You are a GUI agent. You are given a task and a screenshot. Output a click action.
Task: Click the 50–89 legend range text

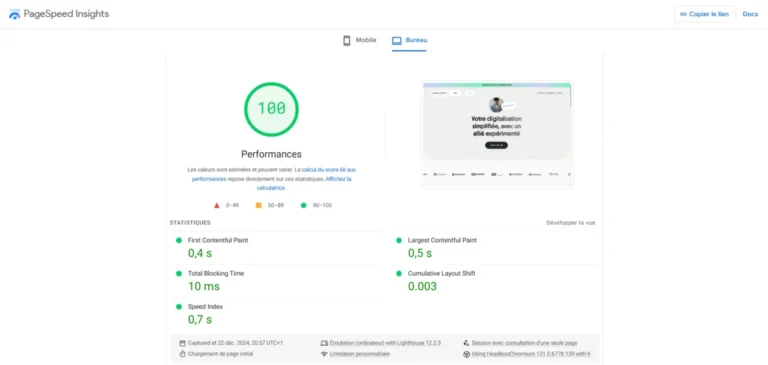(276, 205)
